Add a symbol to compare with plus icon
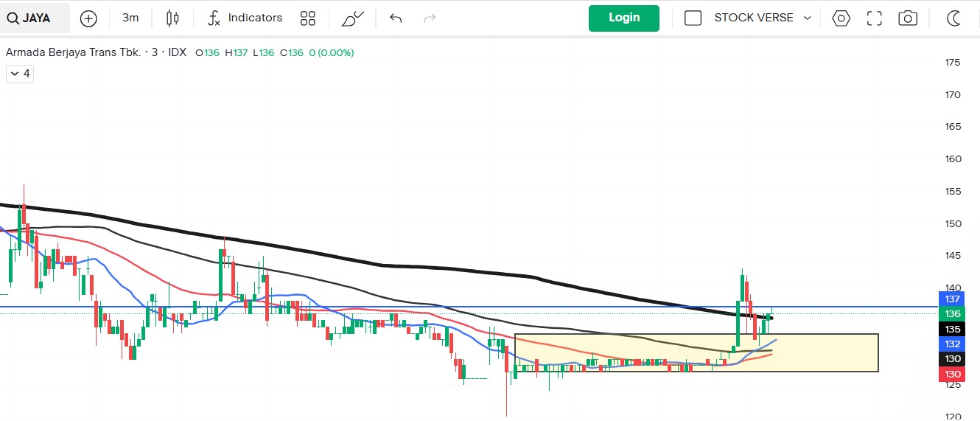 [88, 18]
